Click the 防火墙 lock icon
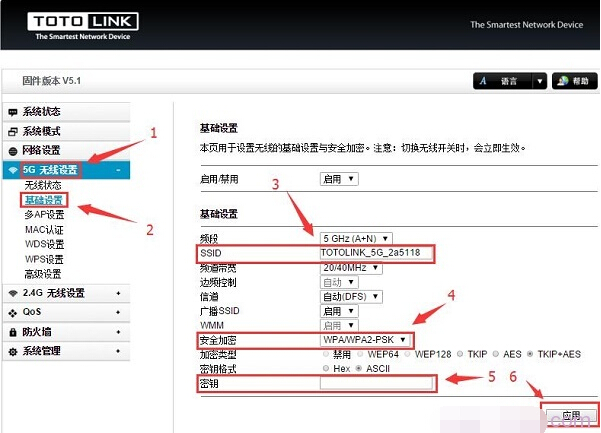Screen dimensions: 601x433 tap(13, 331)
